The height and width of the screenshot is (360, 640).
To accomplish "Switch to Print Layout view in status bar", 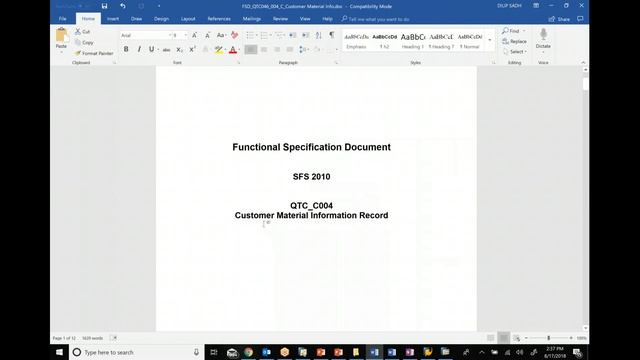I will (x=504, y=338).
